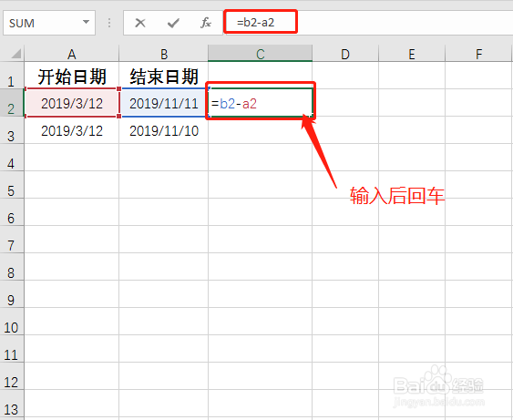
Task: Expand the Name Box dropdown arrow
Action: click(x=86, y=22)
